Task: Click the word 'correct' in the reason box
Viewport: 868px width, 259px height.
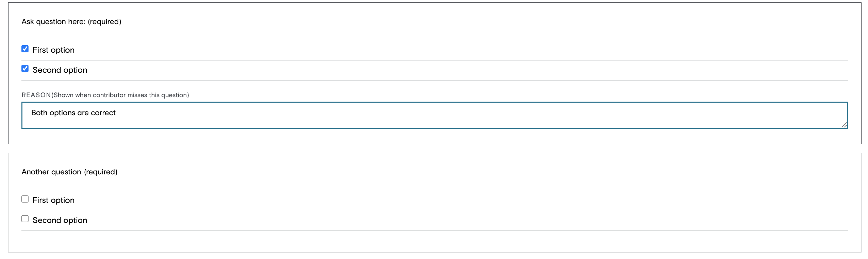Action: point(103,113)
